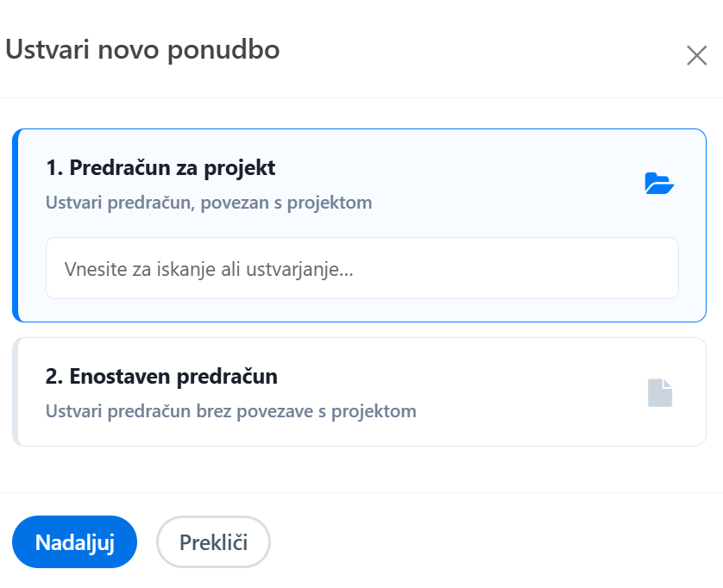Click the grey document icon for simple estimate
The width and height of the screenshot is (723, 588).
[660, 392]
